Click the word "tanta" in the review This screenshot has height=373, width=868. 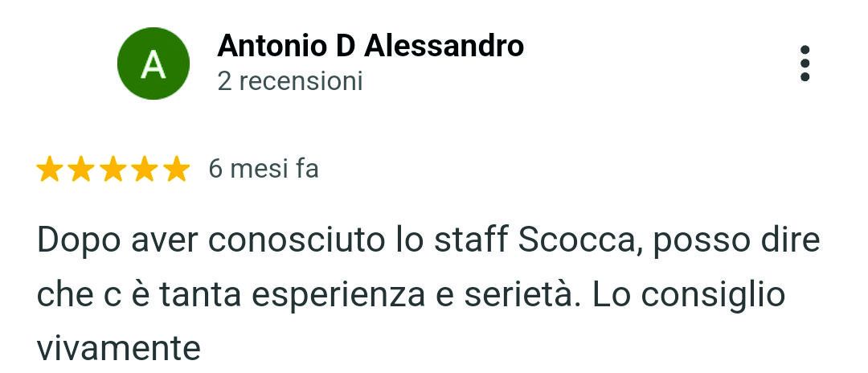point(200,295)
